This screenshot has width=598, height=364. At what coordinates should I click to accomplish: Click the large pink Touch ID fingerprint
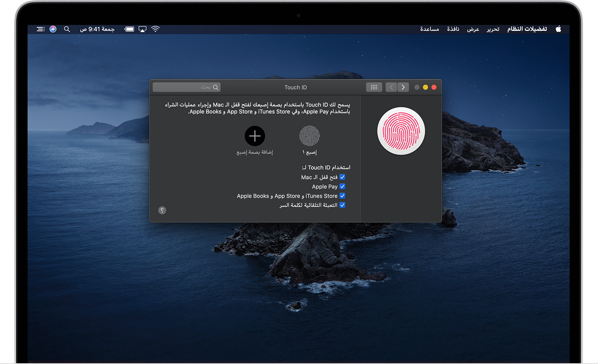click(x=401, y=131)
